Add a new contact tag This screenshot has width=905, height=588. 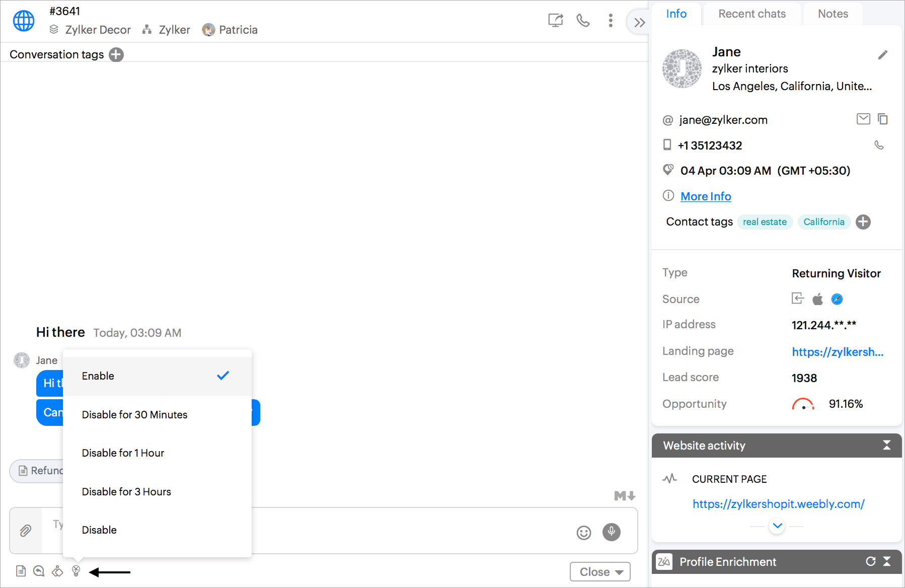863,222
